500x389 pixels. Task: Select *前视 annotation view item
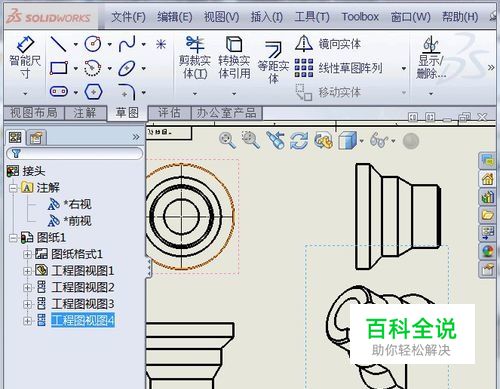[x=77, y=221]
